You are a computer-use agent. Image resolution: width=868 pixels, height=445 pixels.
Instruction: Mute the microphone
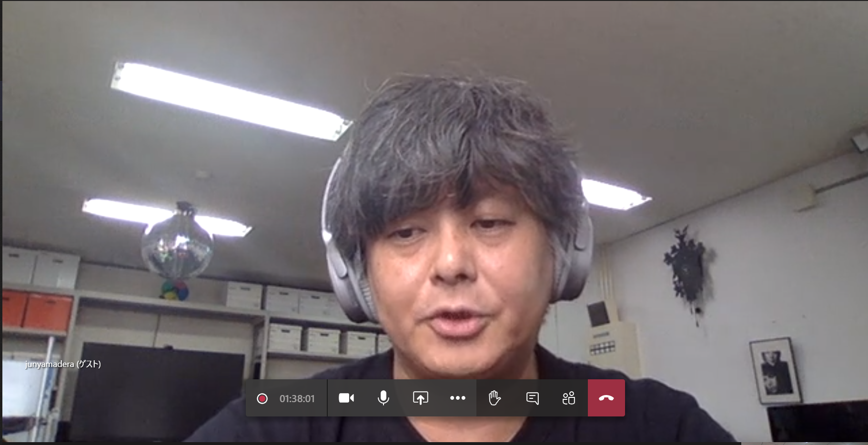[x=383, y=398]
